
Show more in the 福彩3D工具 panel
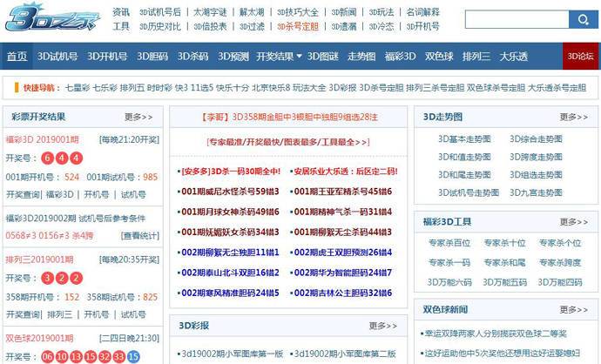coord(573,221)
